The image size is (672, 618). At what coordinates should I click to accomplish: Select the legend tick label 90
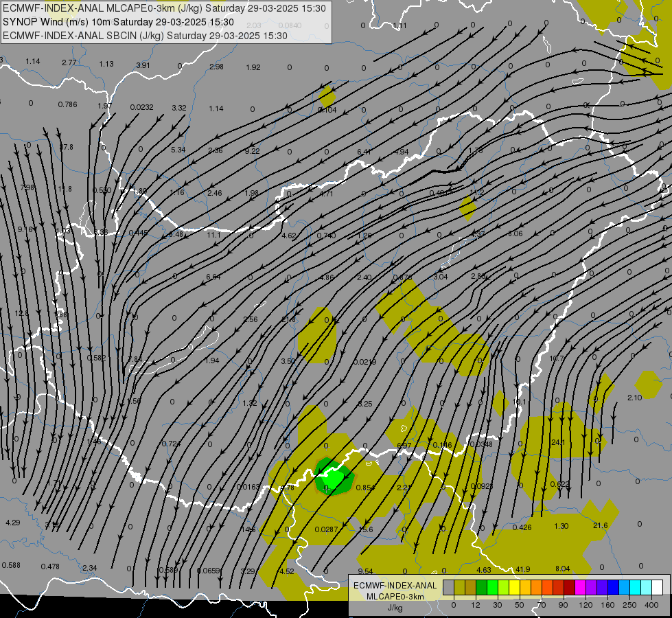(x=563, y=605)
